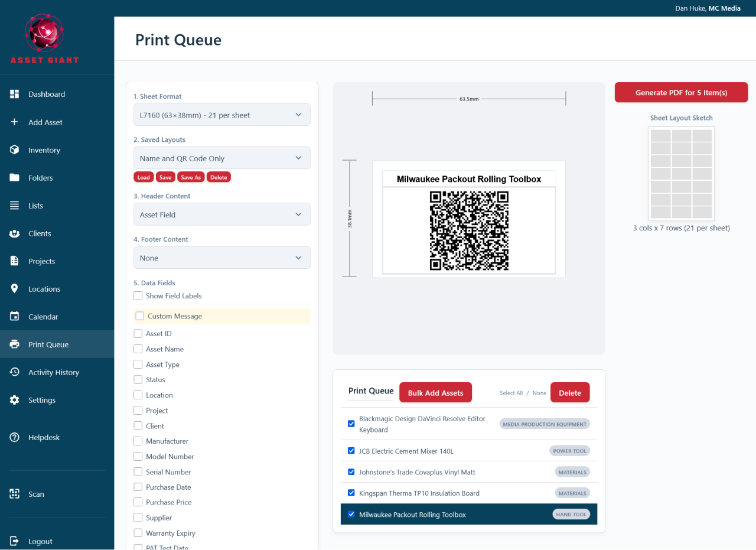
Task: Click the Lists lines icon
Action: pos(15,206)
